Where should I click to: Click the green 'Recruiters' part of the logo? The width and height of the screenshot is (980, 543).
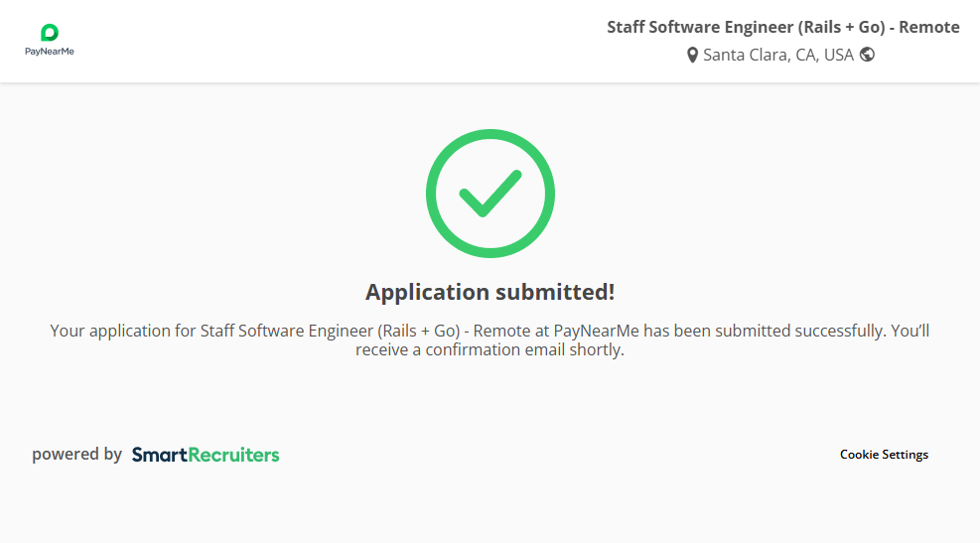(x=232, y=455)
